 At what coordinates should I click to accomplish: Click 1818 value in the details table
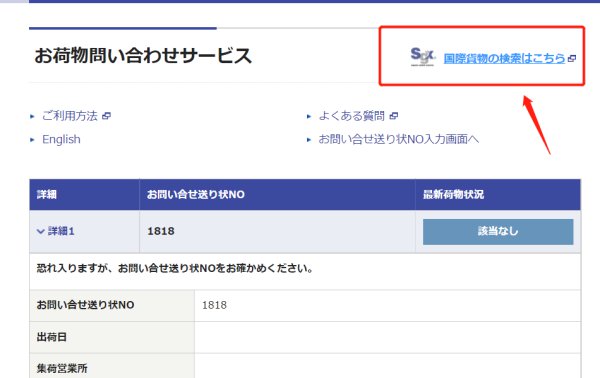click(214, 305)
